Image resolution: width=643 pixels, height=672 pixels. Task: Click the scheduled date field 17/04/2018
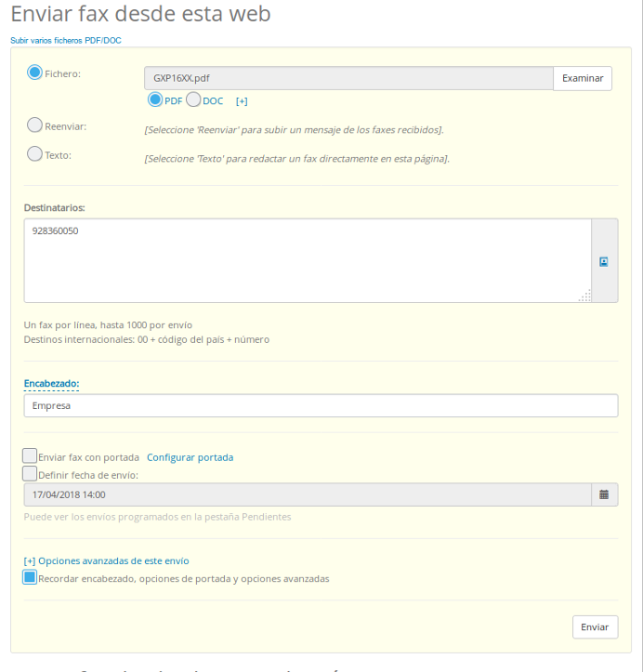point(307,494)
